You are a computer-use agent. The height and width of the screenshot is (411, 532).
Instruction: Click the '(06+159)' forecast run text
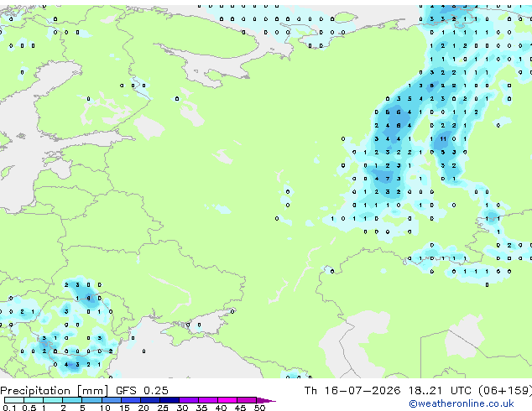tap(505, 391)
